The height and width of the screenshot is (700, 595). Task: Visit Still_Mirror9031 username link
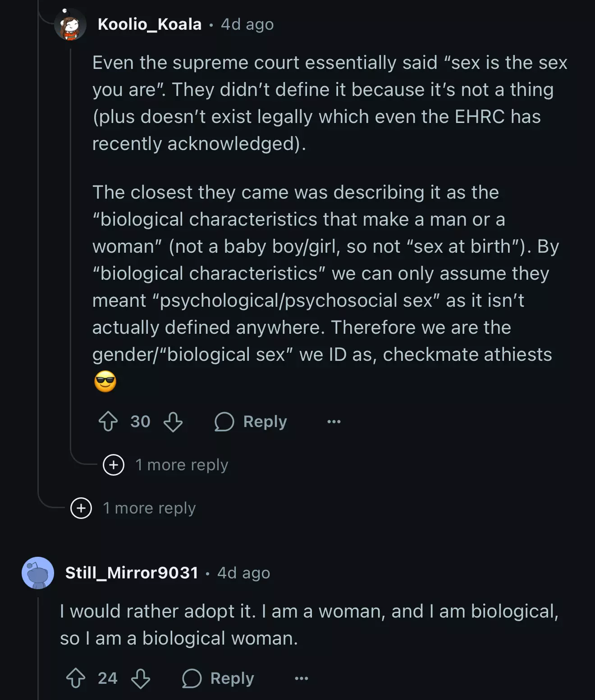click(x=132, y=573)
